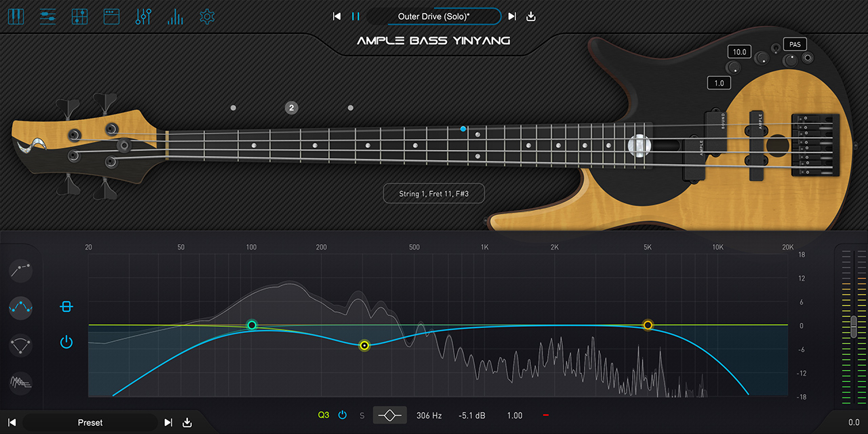The height and width of the screenshot is (434, 868).
Task: Click the silver slide capo on strings
Action: tap(638, 145)
